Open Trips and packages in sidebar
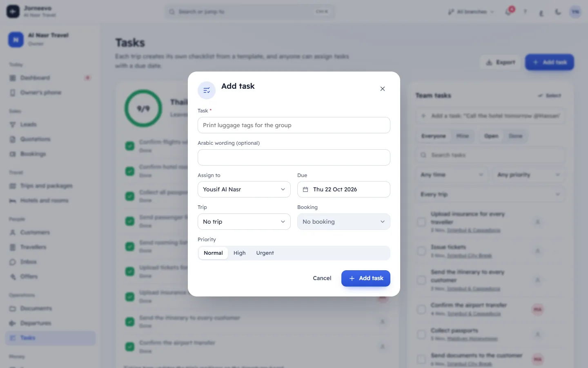Screen dimensions: 588x368 pyautogui.click(x=50, y=186)
